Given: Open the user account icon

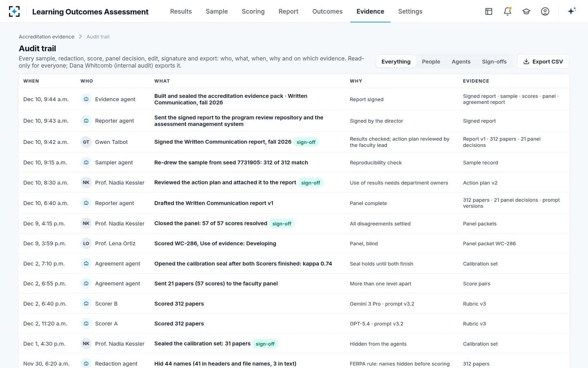Looking at the screenshot, I should (545, 11).
